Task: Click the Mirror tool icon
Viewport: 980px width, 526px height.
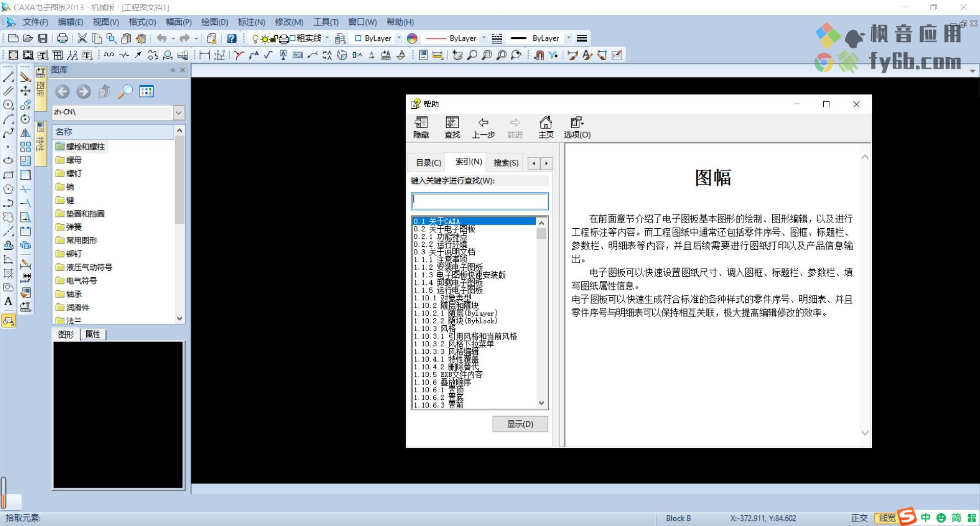Action: pyautogui.click(x=25, y=133)
